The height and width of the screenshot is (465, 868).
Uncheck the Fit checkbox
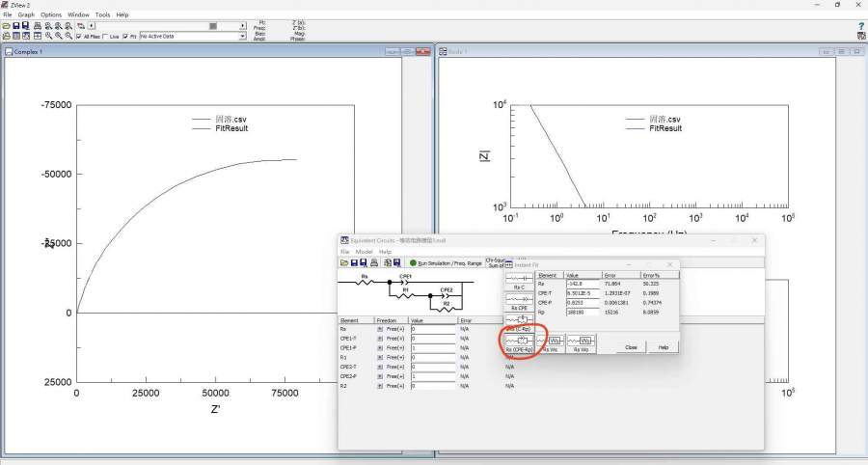pyautogui.click(x=125, y=37)
